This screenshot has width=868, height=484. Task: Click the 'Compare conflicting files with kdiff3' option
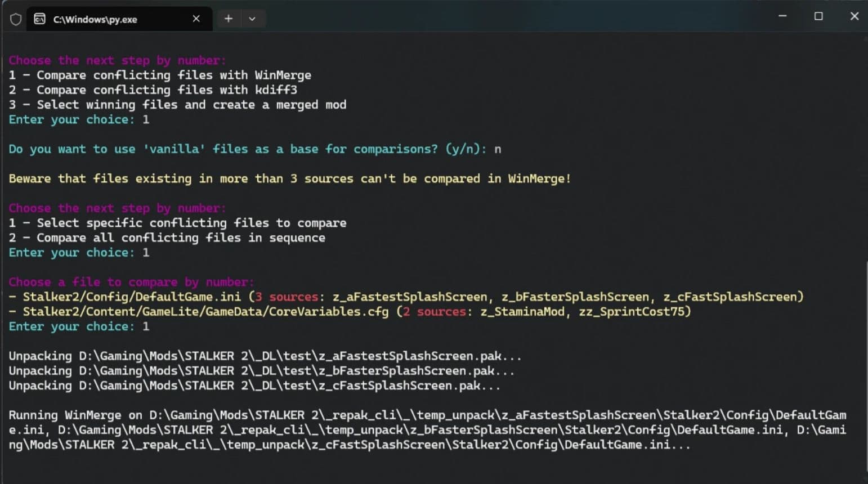coord(153,89)
